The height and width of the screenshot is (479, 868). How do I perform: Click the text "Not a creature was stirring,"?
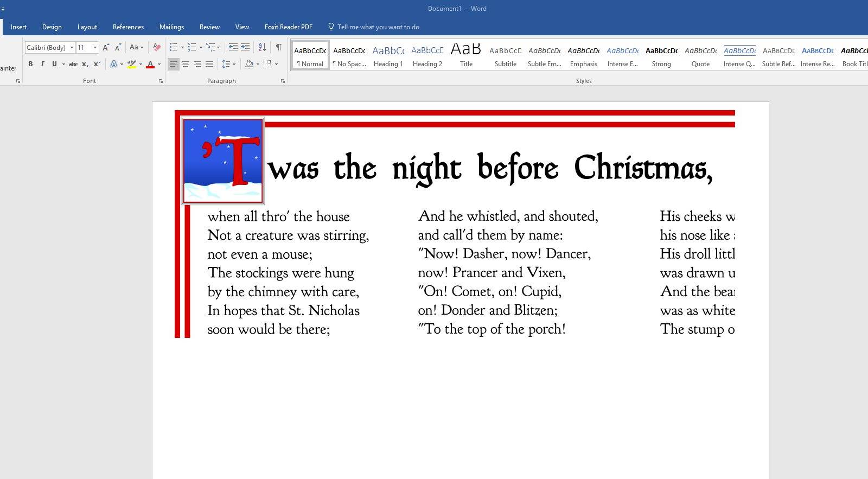coord(288,235)
